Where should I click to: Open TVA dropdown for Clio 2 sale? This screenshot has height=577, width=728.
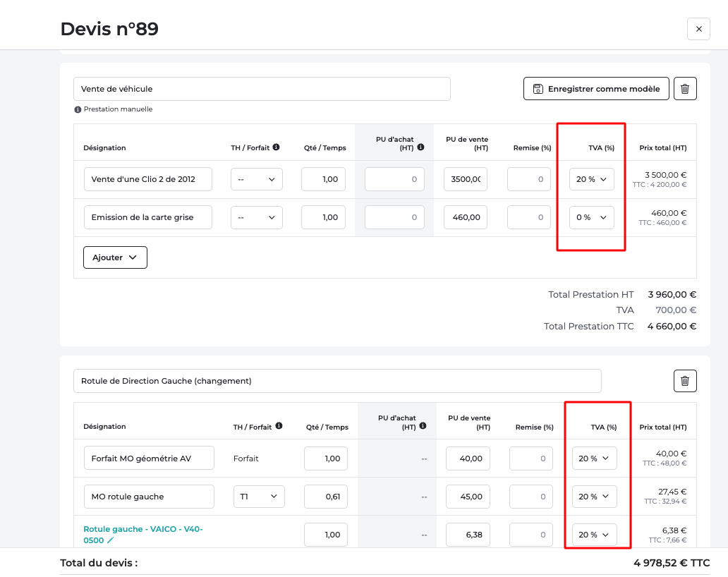pyautogui.click(x=591, y=179)
